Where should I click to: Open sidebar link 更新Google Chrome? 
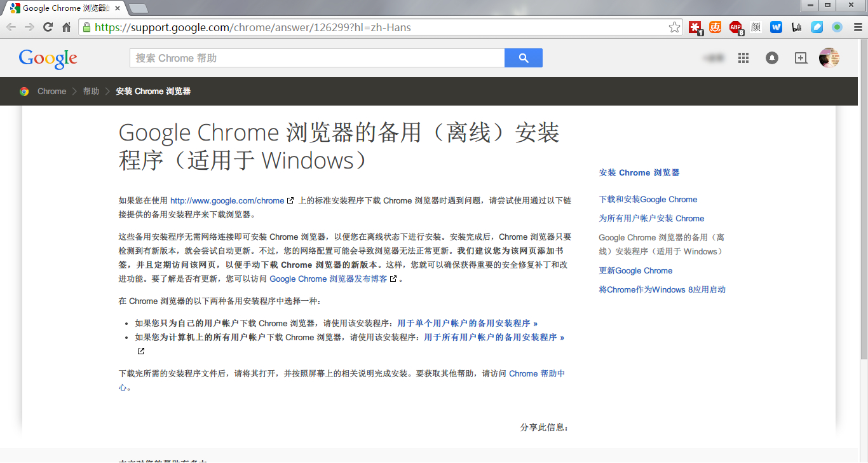[x=635, y=270]
